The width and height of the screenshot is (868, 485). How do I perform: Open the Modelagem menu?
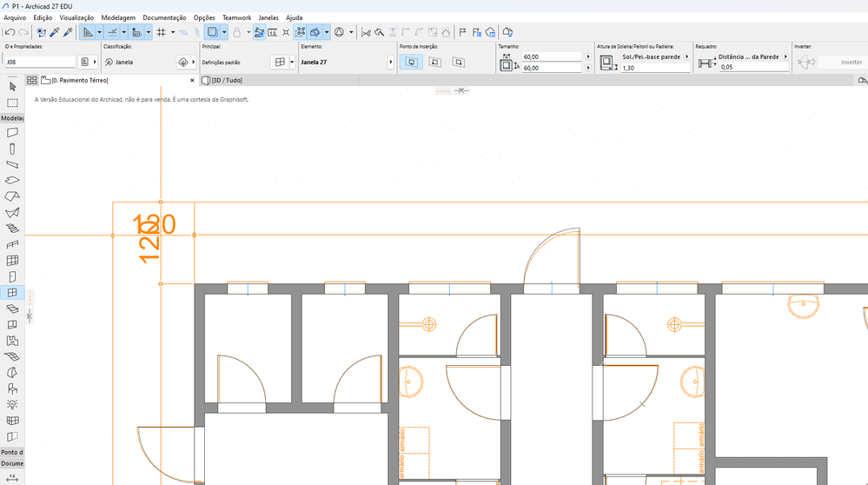pos(118,17)
